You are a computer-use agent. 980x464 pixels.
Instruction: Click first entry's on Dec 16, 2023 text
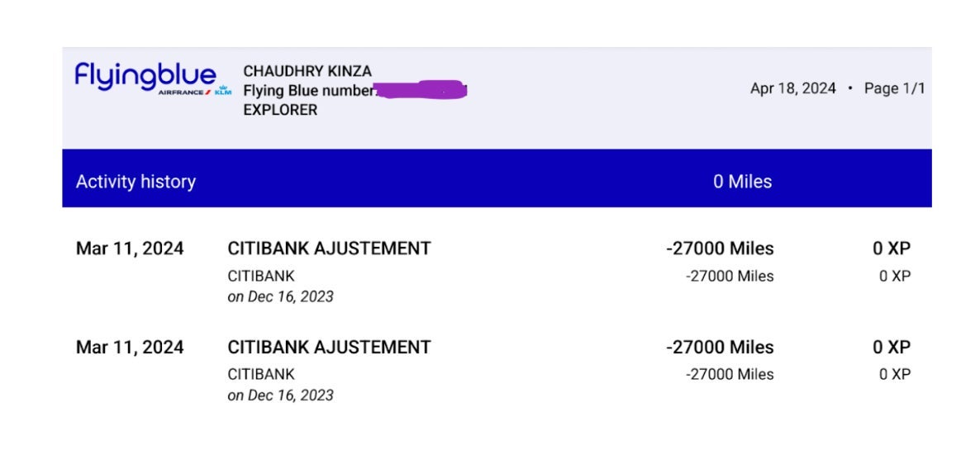pos(280,296)
